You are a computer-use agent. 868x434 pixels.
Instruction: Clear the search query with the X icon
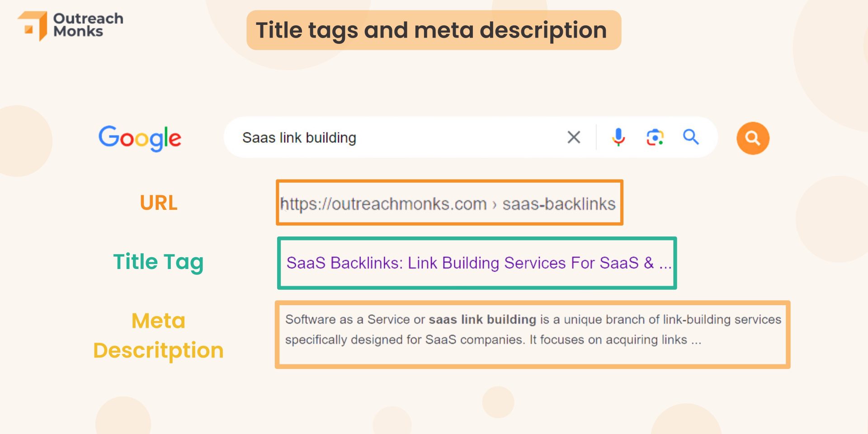click(x=574, y=137)
